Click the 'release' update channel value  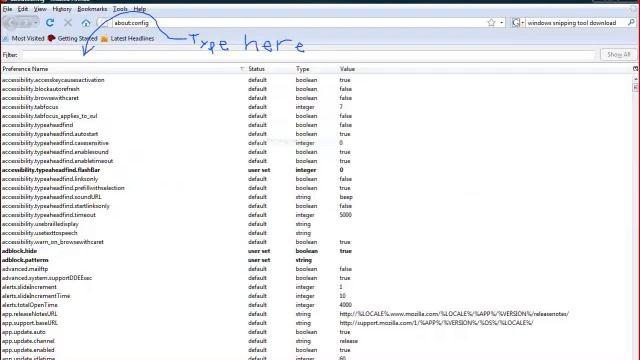click(349, 341)
